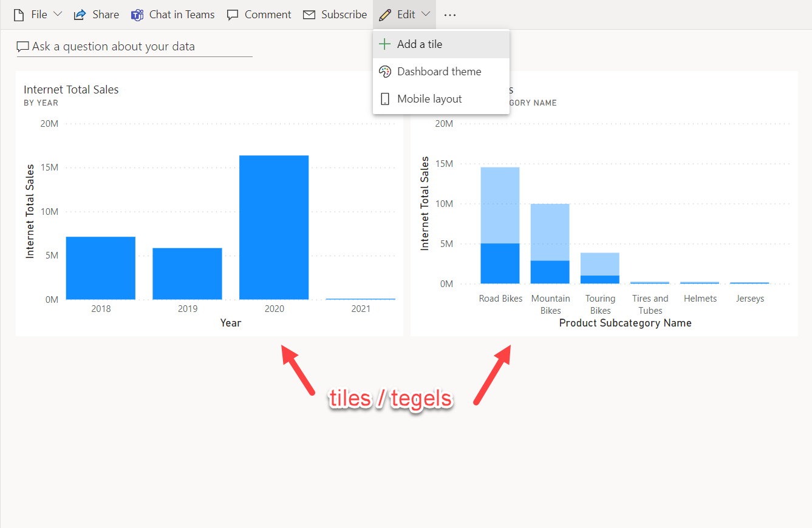
Task: Click the Mobile layout phone icon
Action: [384, 99]
